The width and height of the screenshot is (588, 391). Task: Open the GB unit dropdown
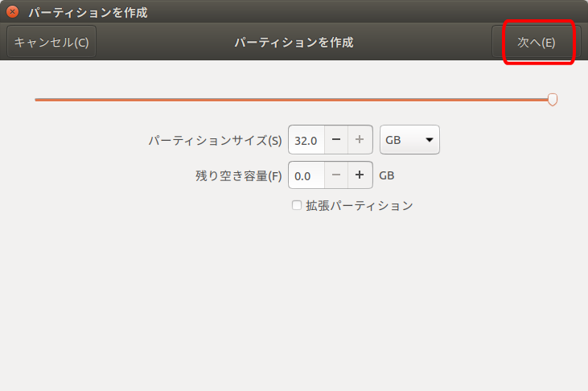409,140
